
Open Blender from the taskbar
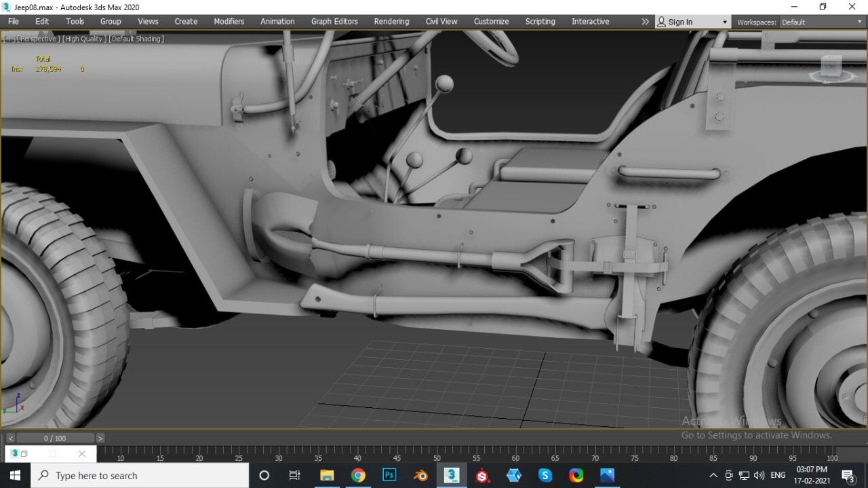[x=420, y=476]
